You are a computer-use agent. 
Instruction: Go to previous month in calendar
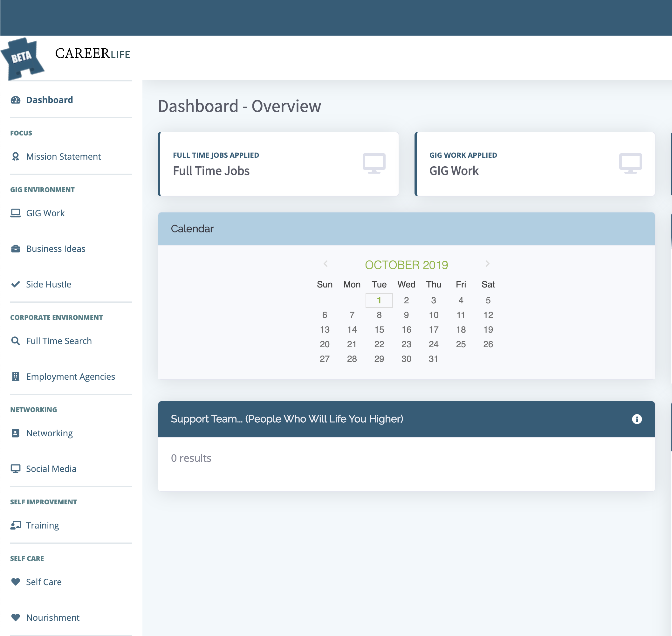click(x=326, y=264)
